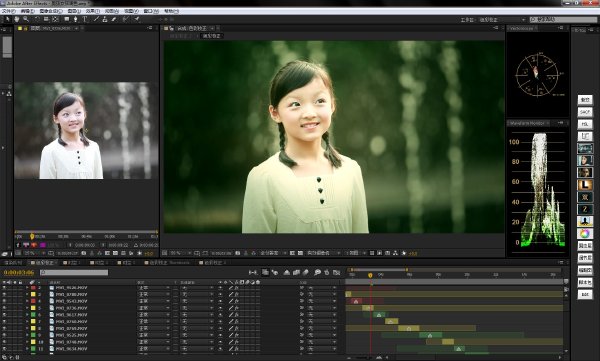Click the timeline current timecode display
The width and height of the screenshot is (600, 361).
tap(19, 273)
